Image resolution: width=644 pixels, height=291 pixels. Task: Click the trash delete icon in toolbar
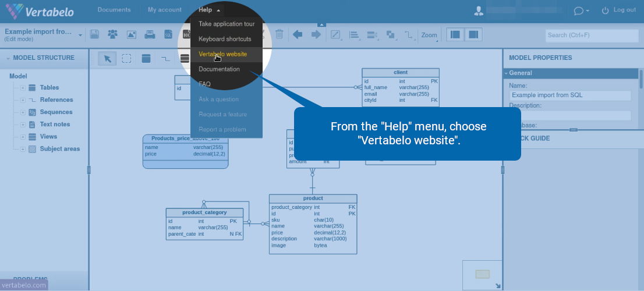279,34
